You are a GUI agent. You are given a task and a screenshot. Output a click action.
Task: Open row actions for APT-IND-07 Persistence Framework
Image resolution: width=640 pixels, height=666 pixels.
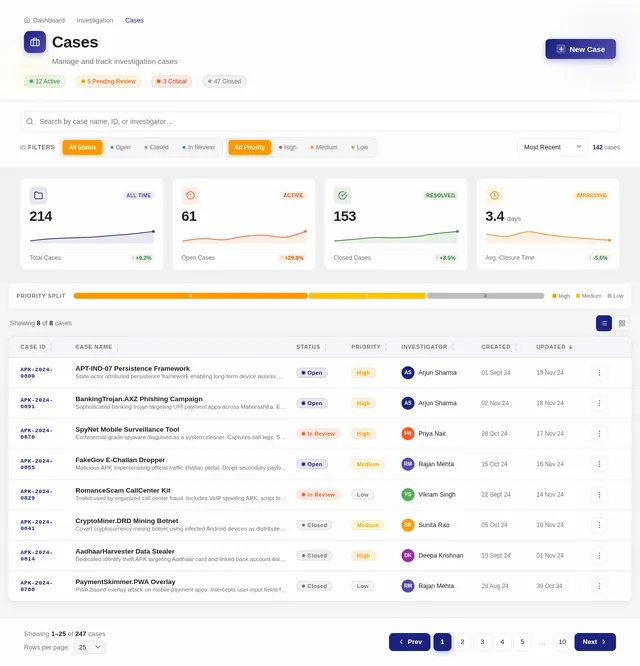pyautogui.click(x=599, y=373)
